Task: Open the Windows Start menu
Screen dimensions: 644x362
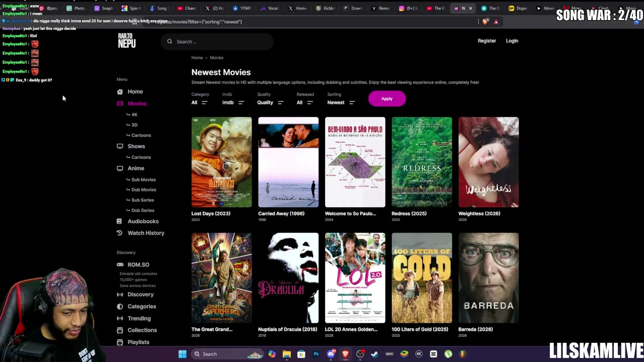Action: click(x=182, y=354)
